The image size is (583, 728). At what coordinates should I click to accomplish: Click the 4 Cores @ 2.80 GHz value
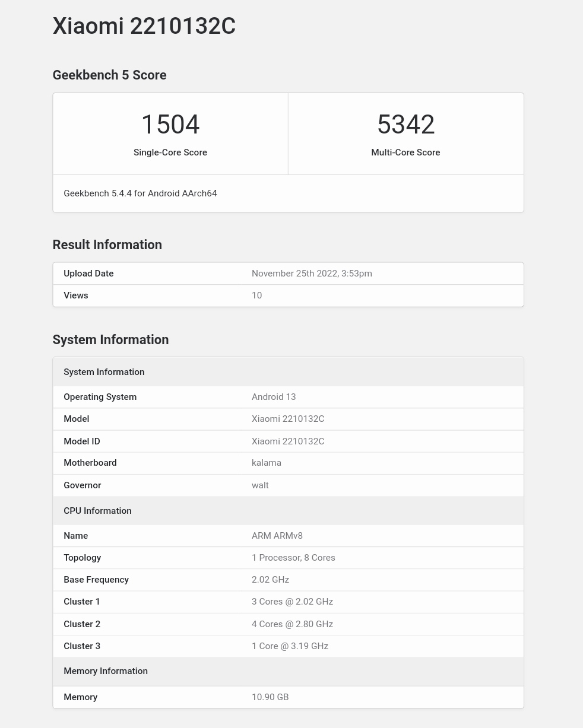click(x=292, y=624)
